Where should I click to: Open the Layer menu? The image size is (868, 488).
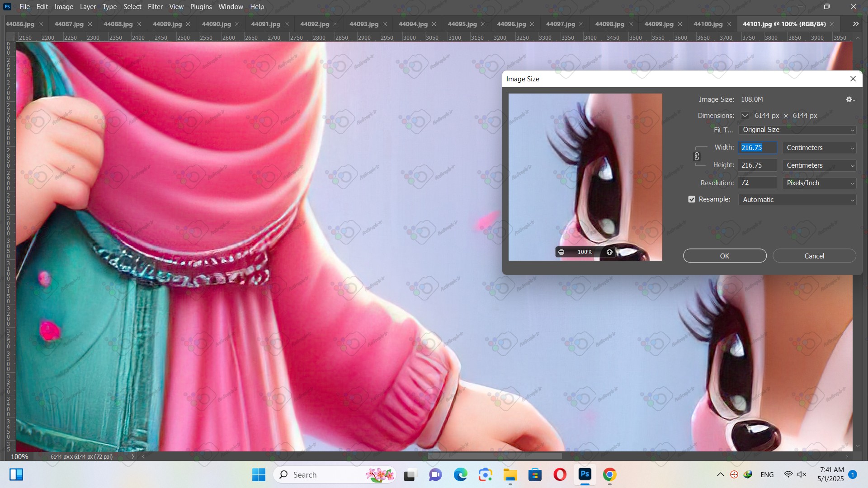pyautogui.click(x=88, y=6)
